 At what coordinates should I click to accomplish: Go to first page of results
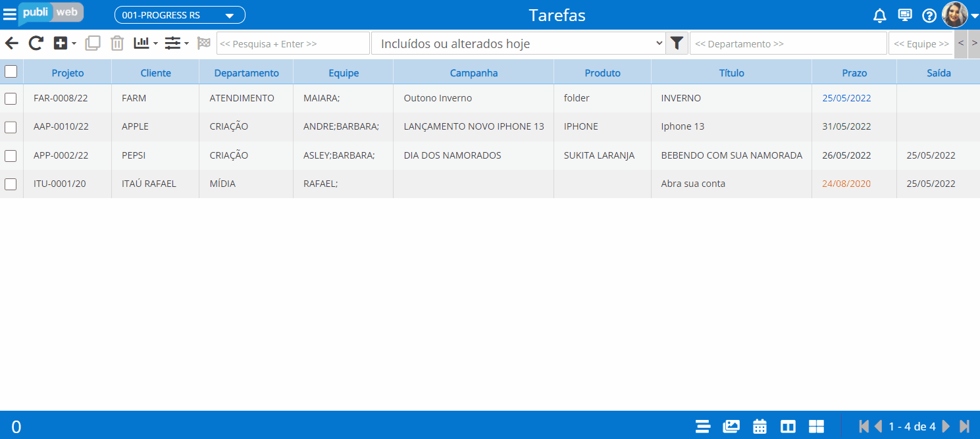pos(864,426)
